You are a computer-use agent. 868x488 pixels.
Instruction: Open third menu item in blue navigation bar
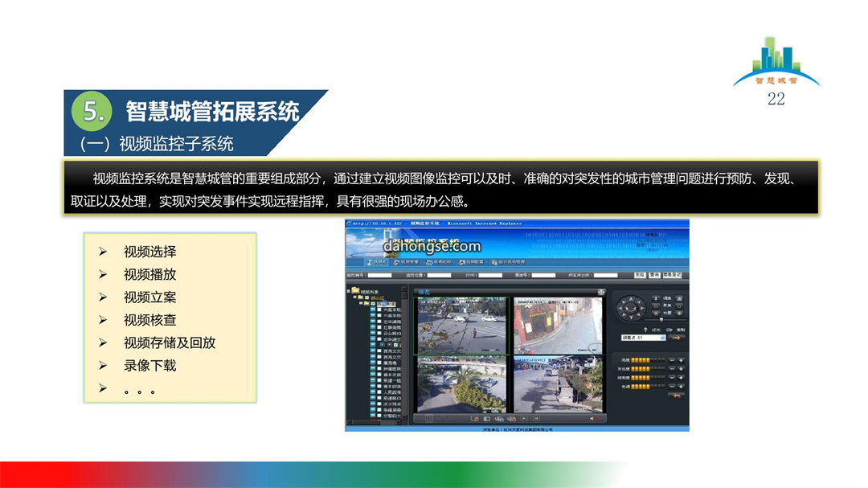(x=439, y=262)
